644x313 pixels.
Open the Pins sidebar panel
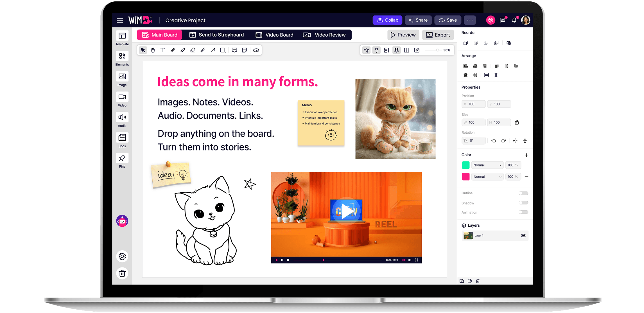click(122, 161)
